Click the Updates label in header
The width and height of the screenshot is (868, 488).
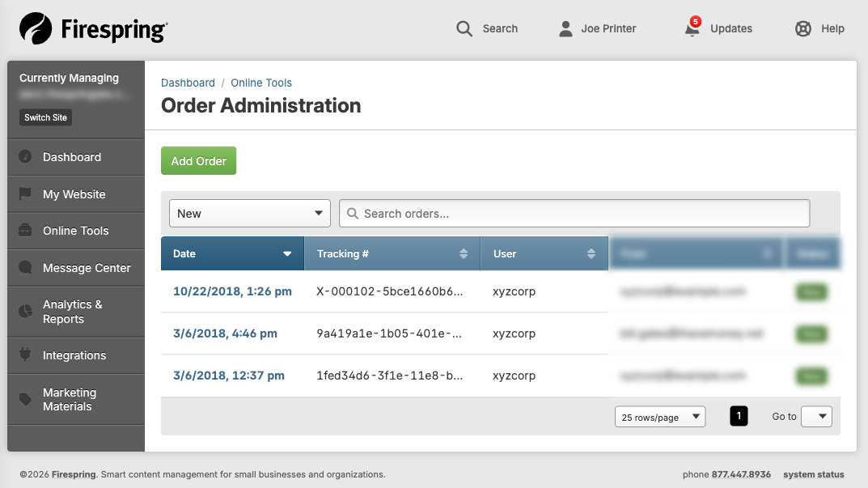[x=730, y=29]
